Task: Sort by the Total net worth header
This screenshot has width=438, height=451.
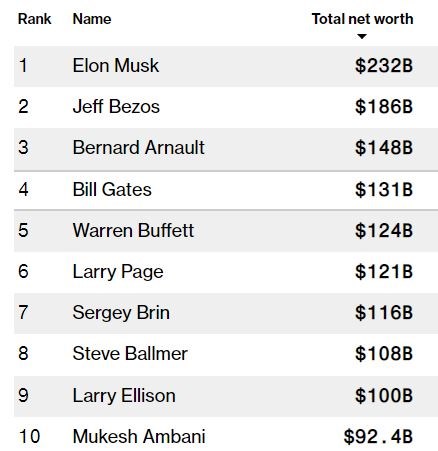Action: click(362, 19)
